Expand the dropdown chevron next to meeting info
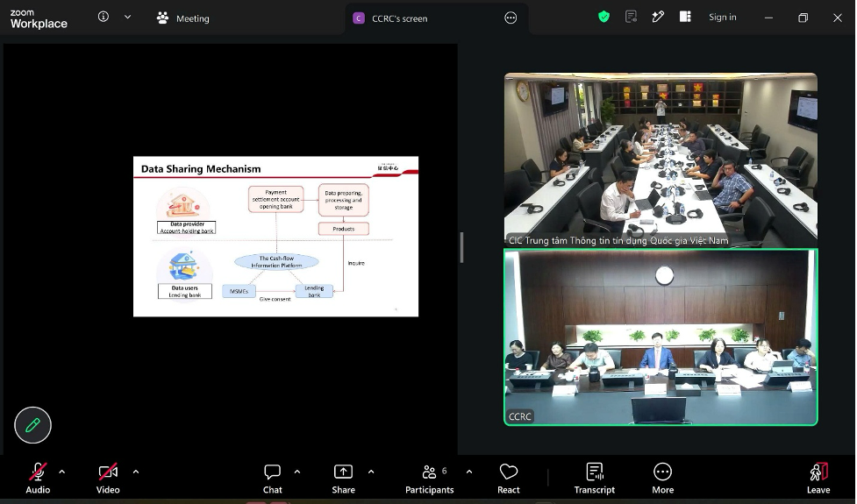 (x=127, y=17)
